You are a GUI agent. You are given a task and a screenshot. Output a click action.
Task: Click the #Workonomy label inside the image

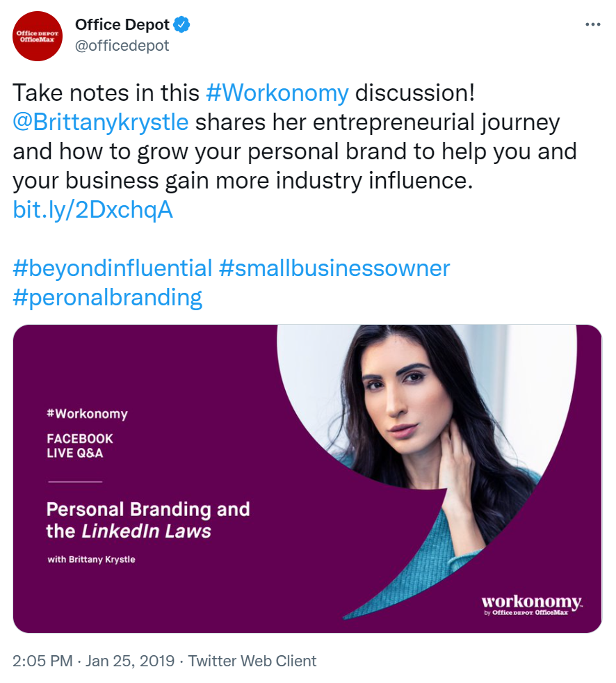pos(87,413)
